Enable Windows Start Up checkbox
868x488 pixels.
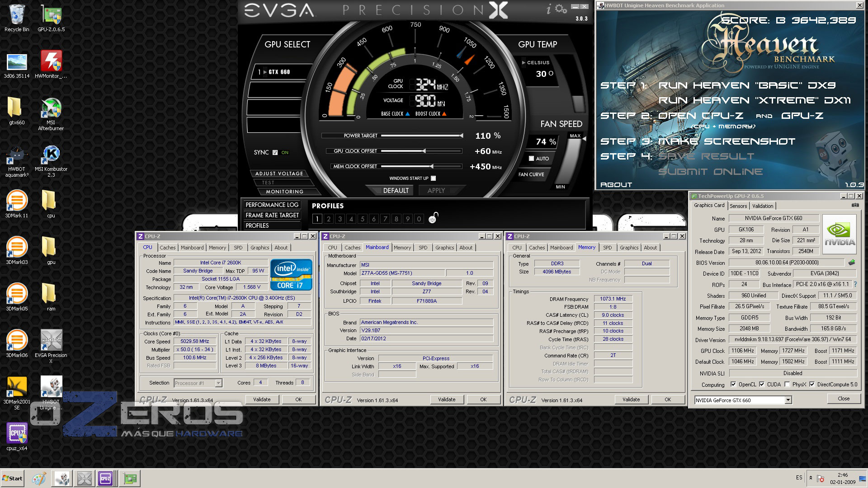click(433, 178)
